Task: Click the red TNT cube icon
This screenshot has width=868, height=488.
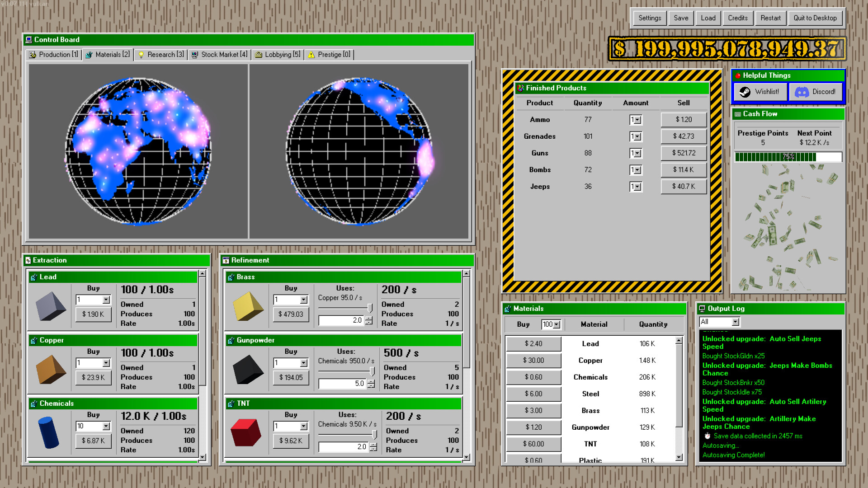Action: tap(246, 432)
